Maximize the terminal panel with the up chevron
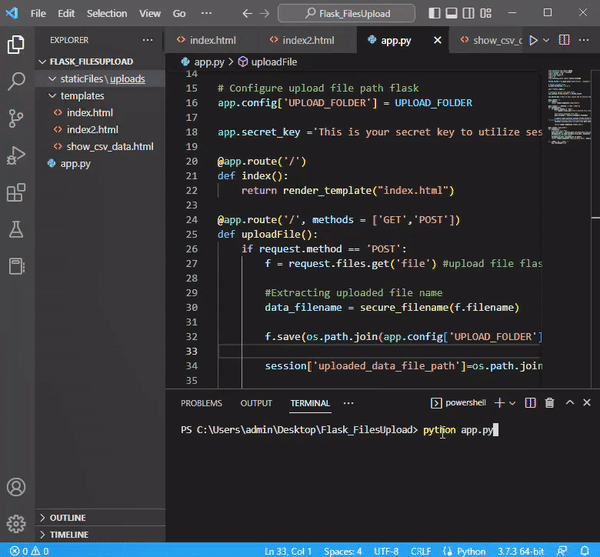This screenshot has width=600, height=557. [570, 403]
